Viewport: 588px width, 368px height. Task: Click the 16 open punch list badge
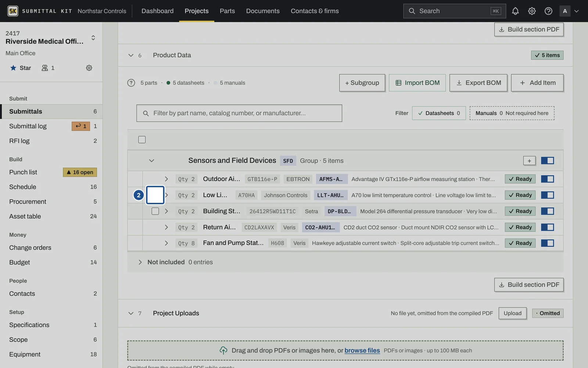80,172
